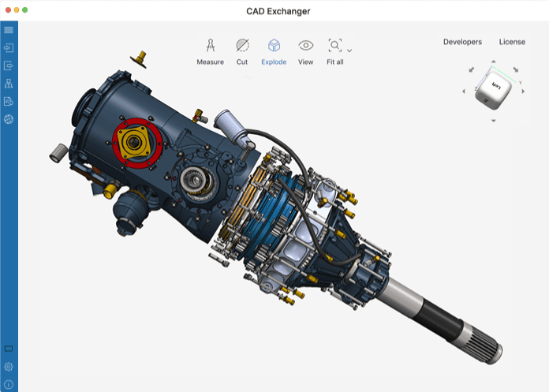The image size is (549, 392).
Task: Click the Export file sidebar icon
Action: click(x=9, y=66)
